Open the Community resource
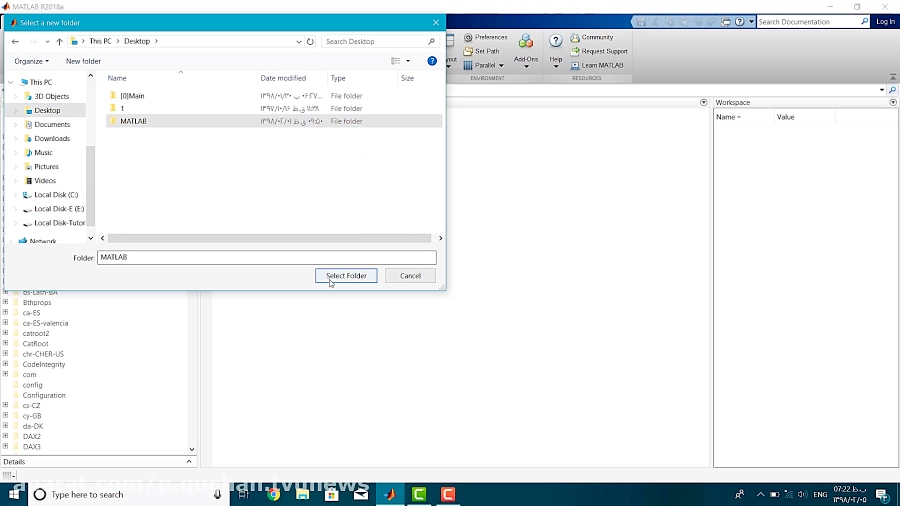900x506 pixels. (592, 37)
